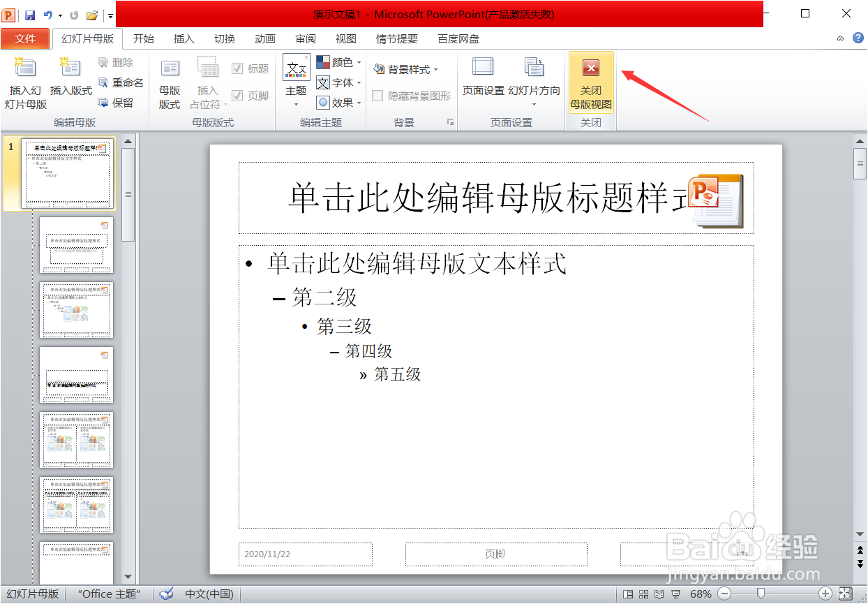The image size is (868, 604).
Task: Click the Save icon in quick access toolbar
Action: click(29, 15)
